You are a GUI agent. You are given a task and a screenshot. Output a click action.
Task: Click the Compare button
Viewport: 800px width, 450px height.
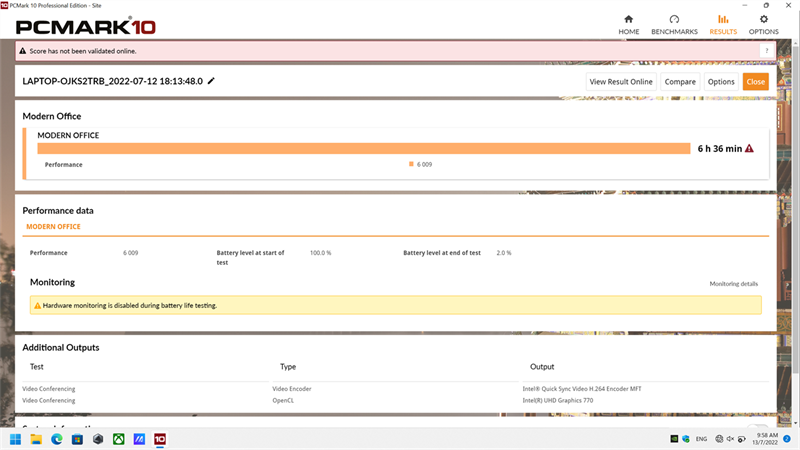(680, 82)
